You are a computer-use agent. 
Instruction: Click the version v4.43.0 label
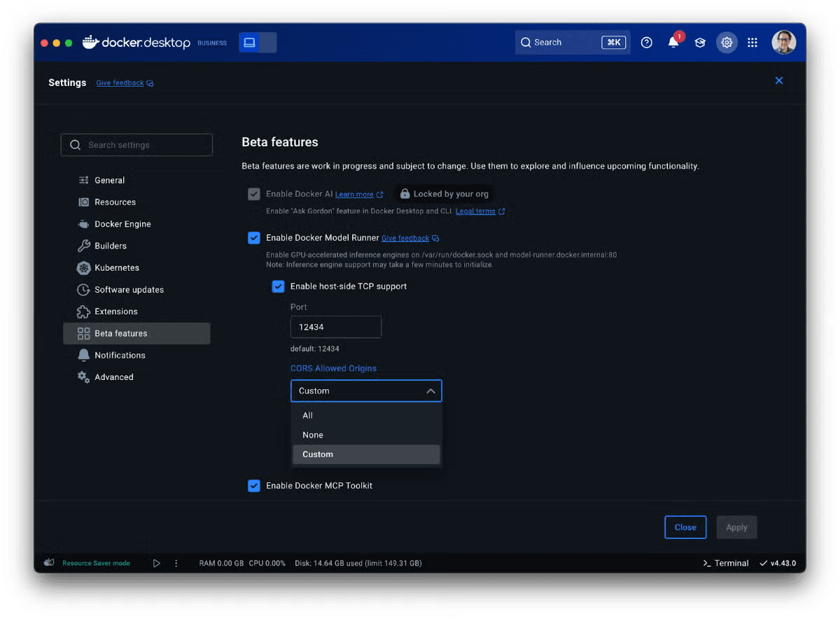785,563
